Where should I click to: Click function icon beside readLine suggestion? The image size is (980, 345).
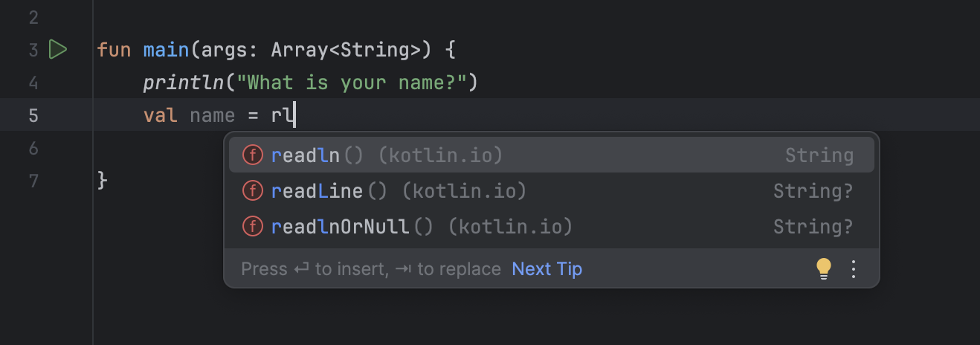pos(253,191)
